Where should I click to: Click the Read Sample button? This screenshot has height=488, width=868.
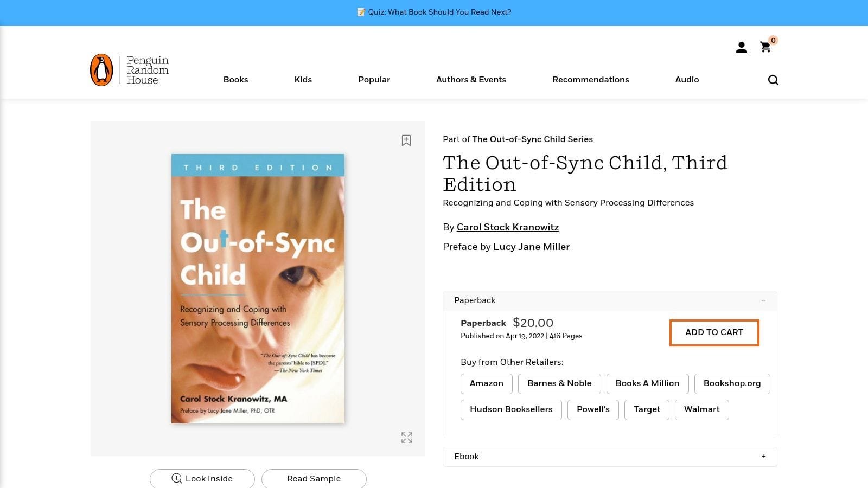314,478
